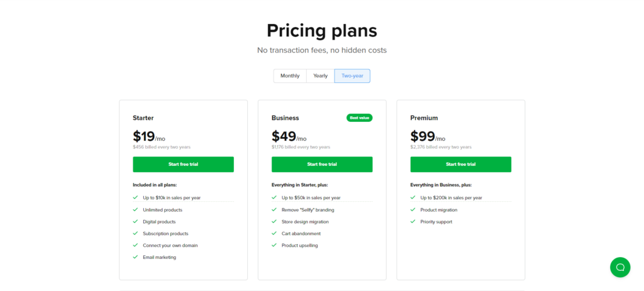Click checkmark icon beside Email marketing
644x291 pixels.
pyautogui.click(x=135, y=257)
